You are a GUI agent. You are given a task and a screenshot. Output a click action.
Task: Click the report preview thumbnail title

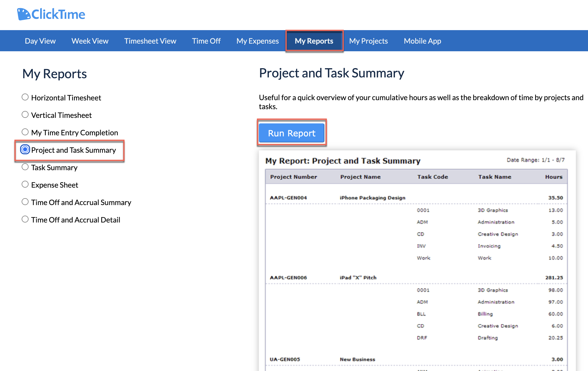[x=343, y=161]
